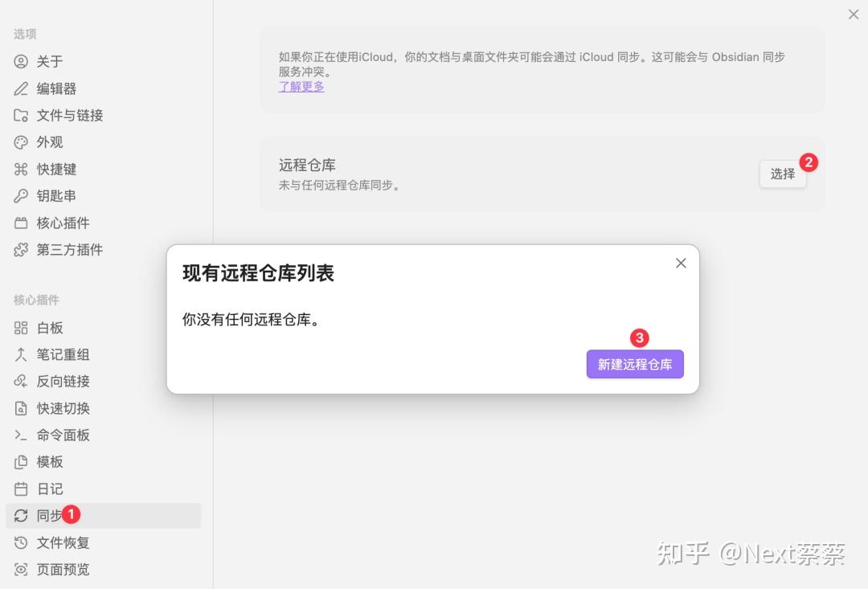This screenshot has height=589, width=868.
Task: Click the 快捷键 command icon
Action: click(21, 169)
